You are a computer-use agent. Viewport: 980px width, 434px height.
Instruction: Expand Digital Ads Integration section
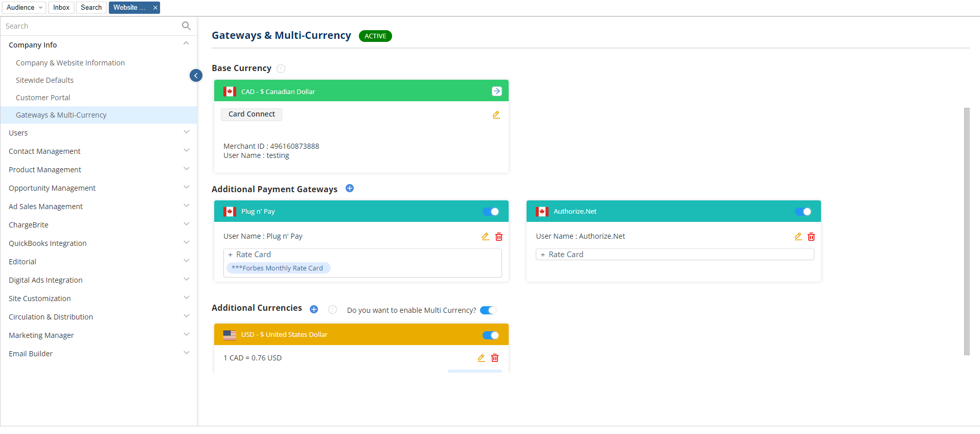(x=186, y=280)
